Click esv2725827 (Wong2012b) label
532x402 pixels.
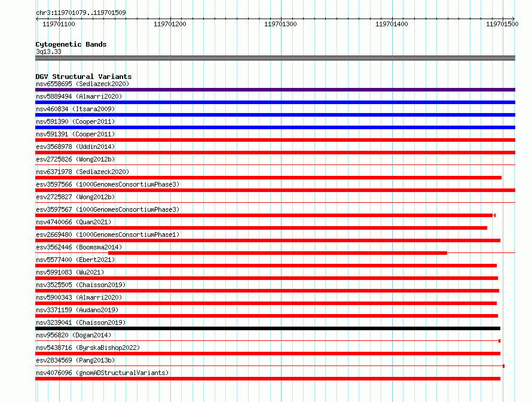(x=75, y=197)
